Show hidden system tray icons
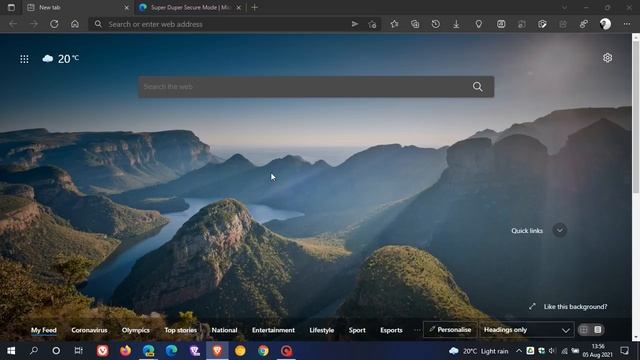 tap(519, 351)
